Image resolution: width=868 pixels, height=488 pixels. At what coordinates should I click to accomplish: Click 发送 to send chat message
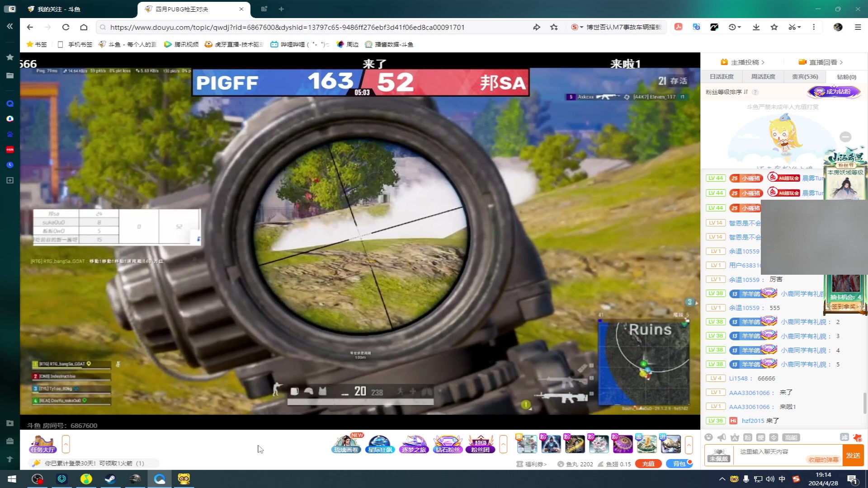pyautogui.click(x=853, y=455)
